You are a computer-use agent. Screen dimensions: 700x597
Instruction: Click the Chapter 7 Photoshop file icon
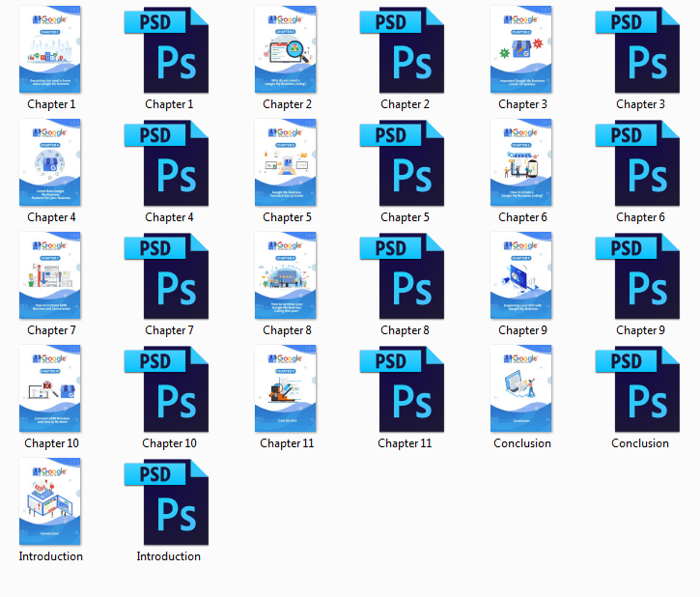169,276
